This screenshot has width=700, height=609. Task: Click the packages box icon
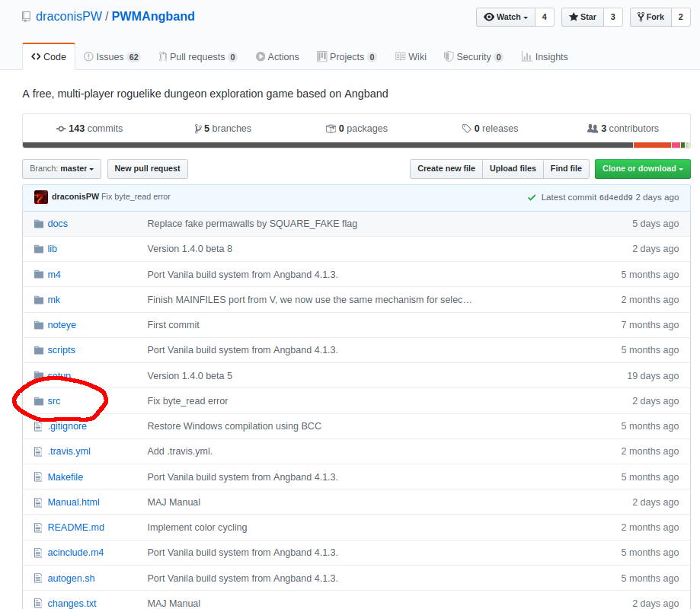(x=331, y=129)
